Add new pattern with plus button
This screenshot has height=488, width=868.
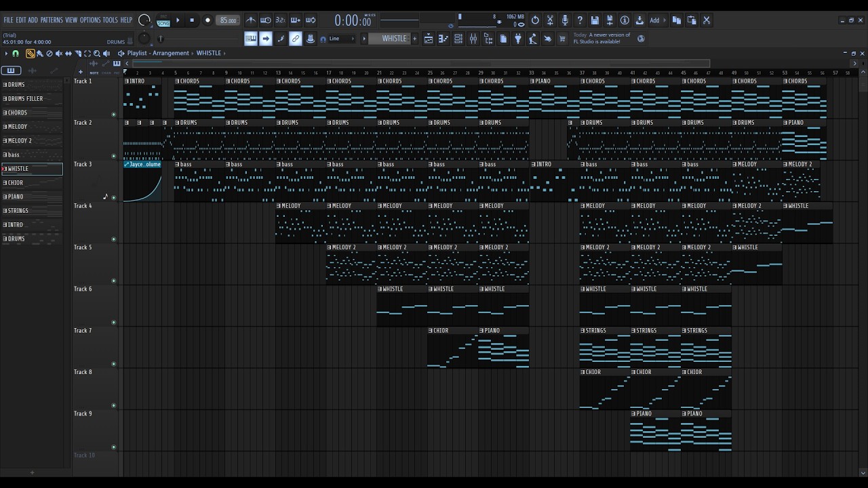tap(414, 39)
